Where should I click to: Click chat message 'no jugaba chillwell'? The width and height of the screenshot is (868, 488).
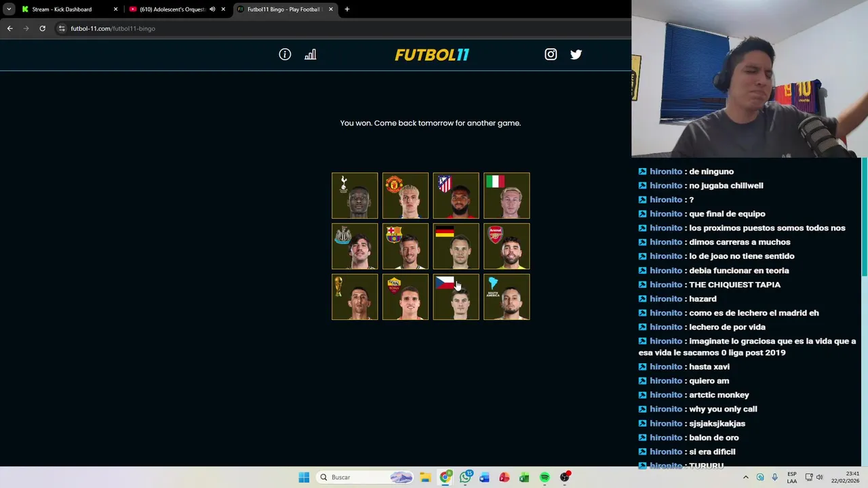pos(726,186)
